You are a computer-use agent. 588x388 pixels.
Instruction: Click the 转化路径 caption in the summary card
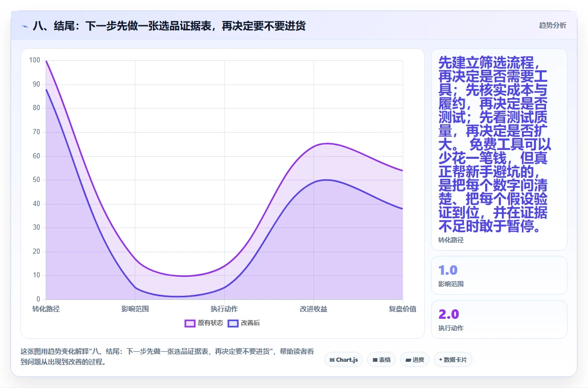[451, 240]
